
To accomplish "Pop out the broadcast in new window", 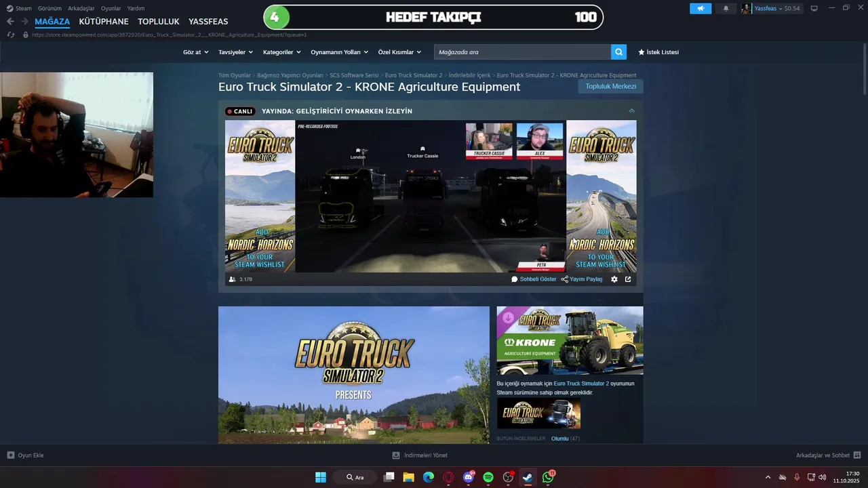I will tap(628, 279).
